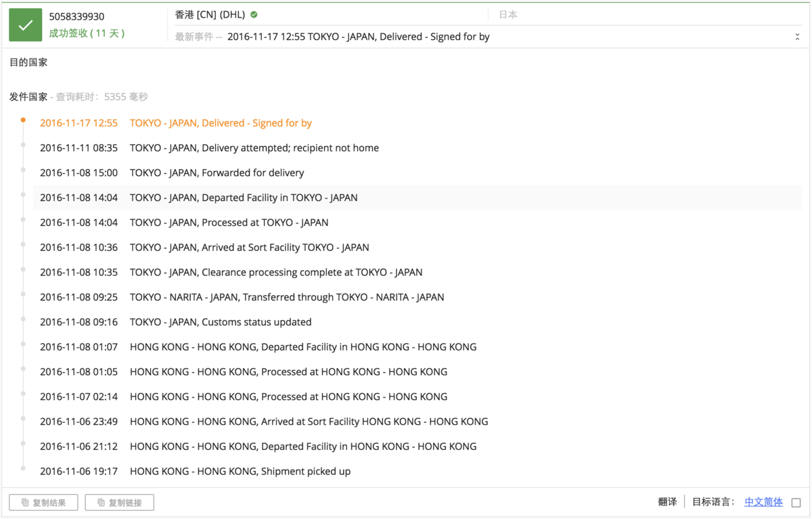Viewport: 812px width, 519px height.
Task: Enable the translation checkbox
Action: pyautogui.click(x=796, y=502)
